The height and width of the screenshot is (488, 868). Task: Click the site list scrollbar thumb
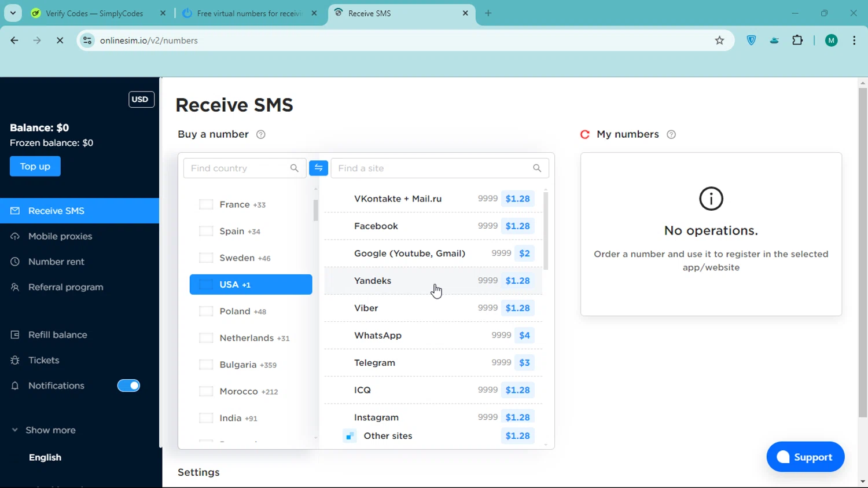[546, 231]
